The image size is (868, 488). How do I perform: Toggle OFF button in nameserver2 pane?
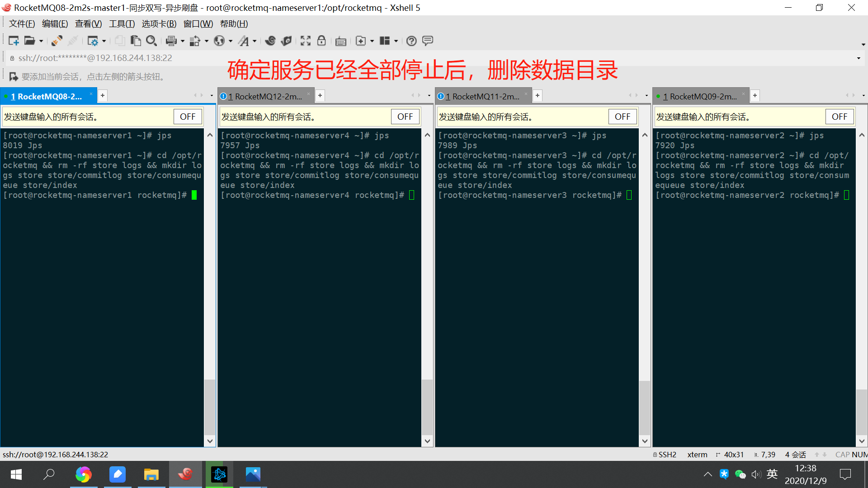pos(840,117)
